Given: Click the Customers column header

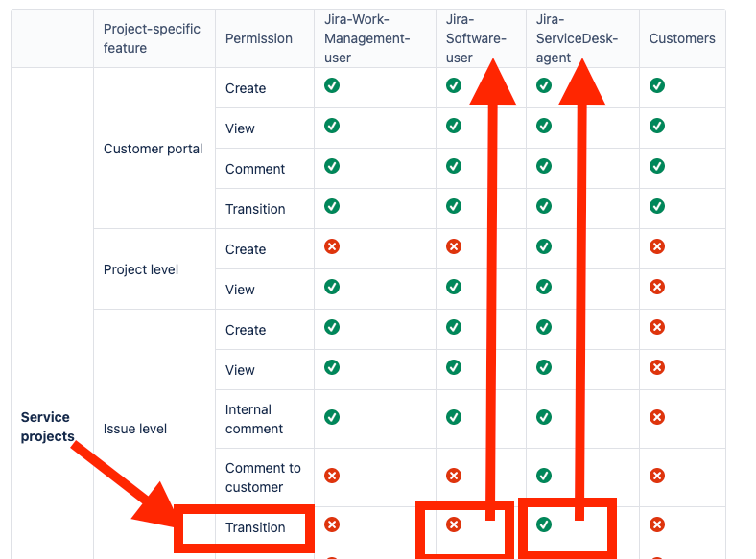Looking at the screenshot, I should 682,38.
